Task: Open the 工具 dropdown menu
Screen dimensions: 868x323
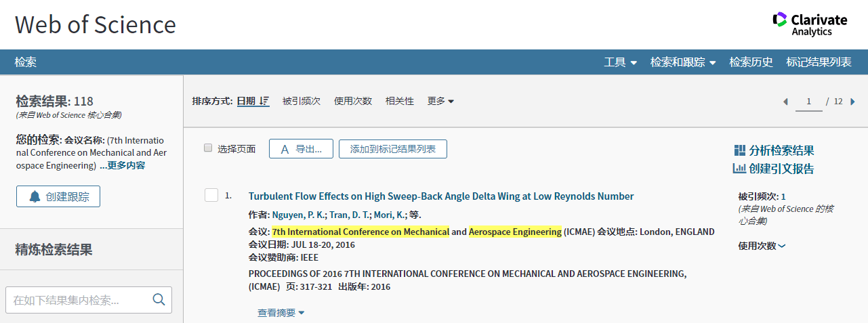Action: (620, 62)
